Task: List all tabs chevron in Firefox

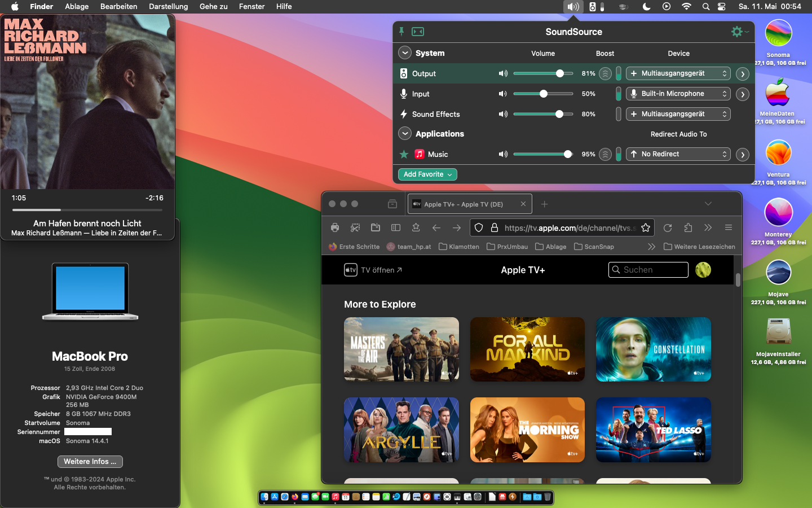Action: coord(708,204)
